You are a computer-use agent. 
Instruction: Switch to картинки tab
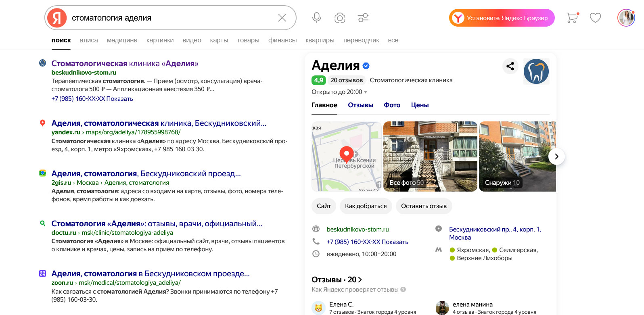pos(160,40)
